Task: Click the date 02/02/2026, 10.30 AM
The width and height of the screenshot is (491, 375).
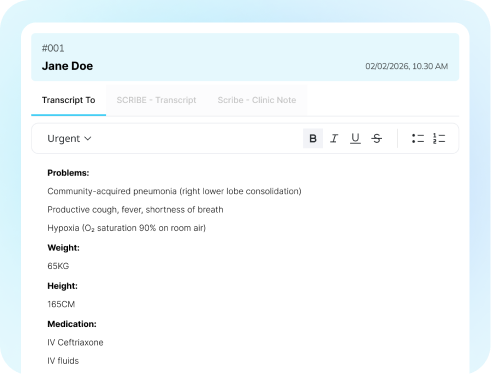Action: (x=407, y=66)
